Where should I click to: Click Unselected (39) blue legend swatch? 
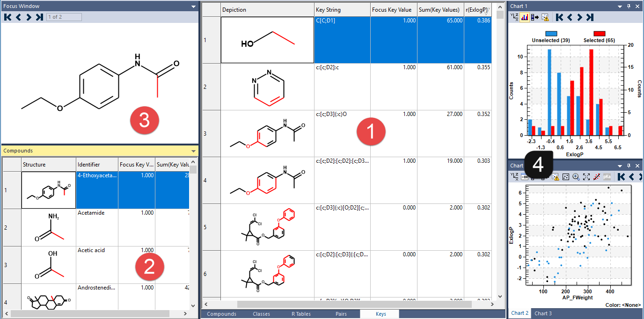551,34
